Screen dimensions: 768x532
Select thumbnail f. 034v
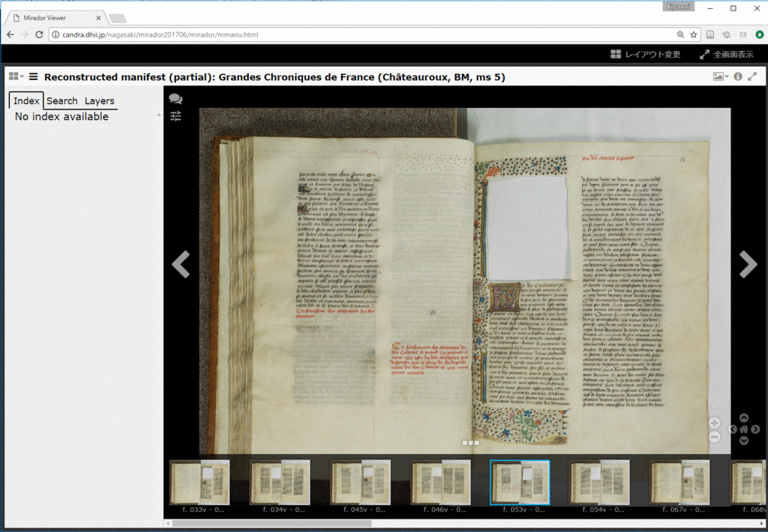coord(280,483)
